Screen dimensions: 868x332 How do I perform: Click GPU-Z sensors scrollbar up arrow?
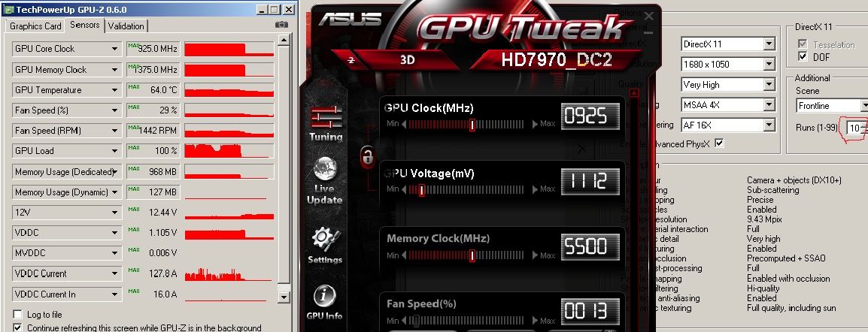pos(284,41)
